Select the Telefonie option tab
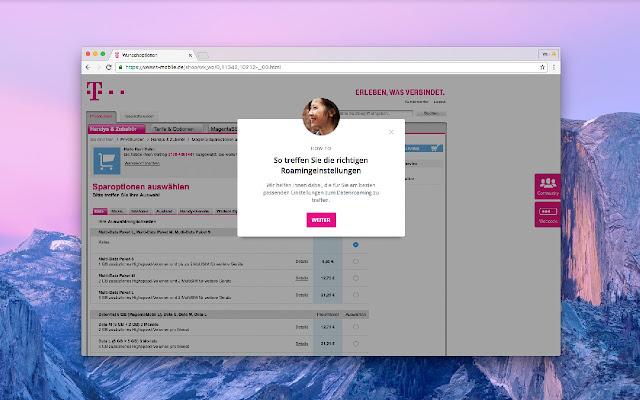The height and width of the screenshot is (400, 640). 140,211
